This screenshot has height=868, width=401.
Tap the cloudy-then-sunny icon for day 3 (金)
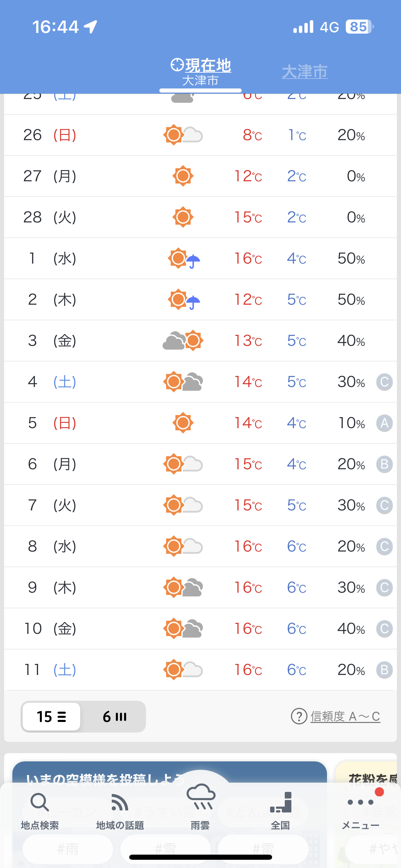[x=183, y=341]
